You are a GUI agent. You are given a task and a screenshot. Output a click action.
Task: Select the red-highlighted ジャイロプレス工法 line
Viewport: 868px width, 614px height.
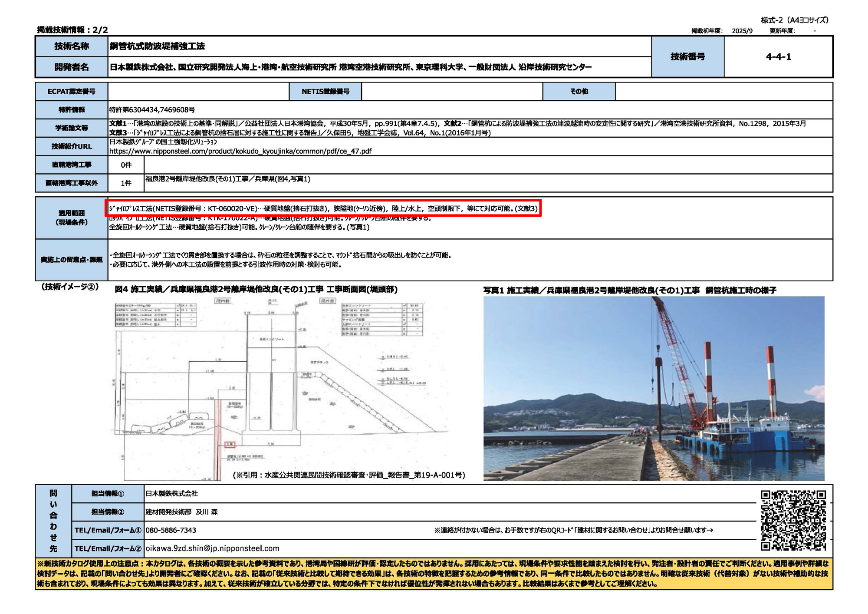pos(323,208)
